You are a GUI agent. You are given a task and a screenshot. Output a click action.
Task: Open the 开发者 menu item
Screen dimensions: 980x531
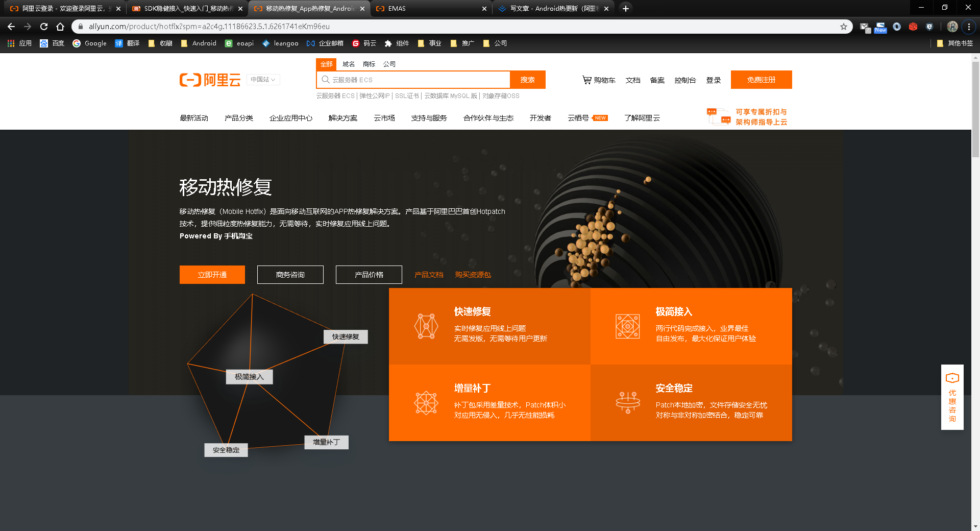pos(541,118)
